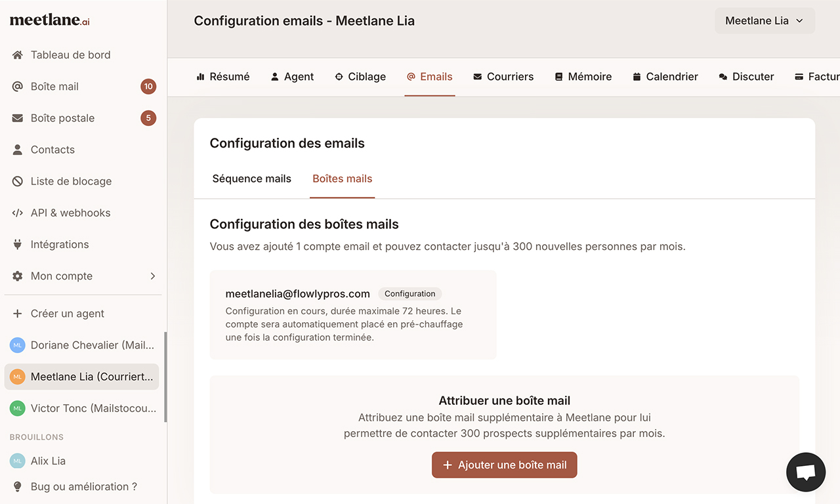Click the Boîte postale envelope icon

coord(18,118)
